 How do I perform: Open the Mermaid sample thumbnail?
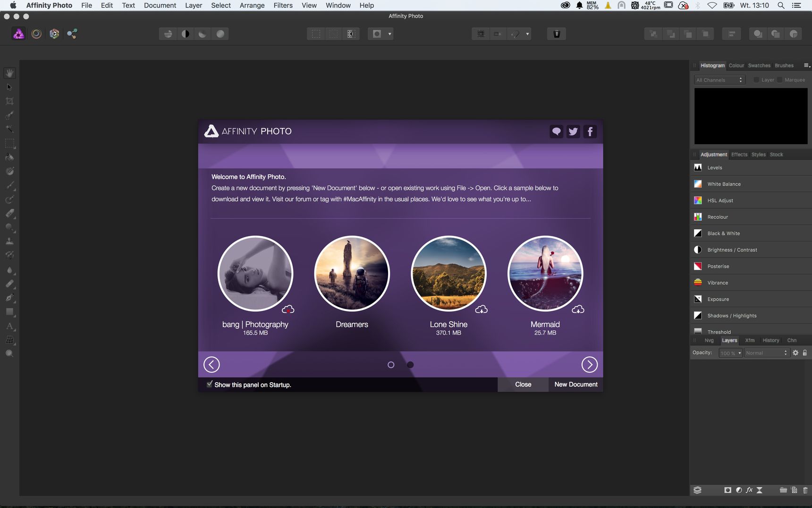click(545, 274)
